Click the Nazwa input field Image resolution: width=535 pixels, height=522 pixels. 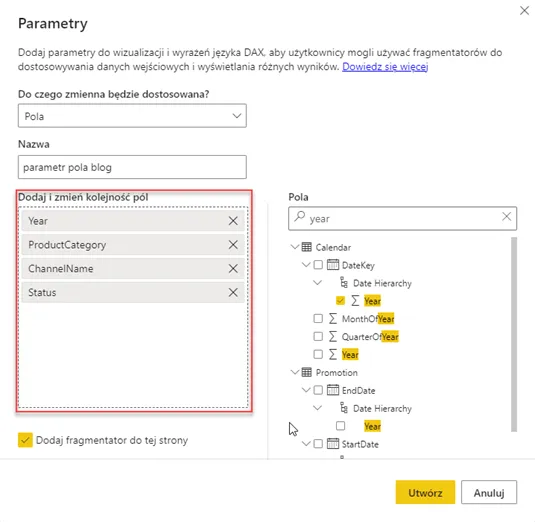(132, 167)
